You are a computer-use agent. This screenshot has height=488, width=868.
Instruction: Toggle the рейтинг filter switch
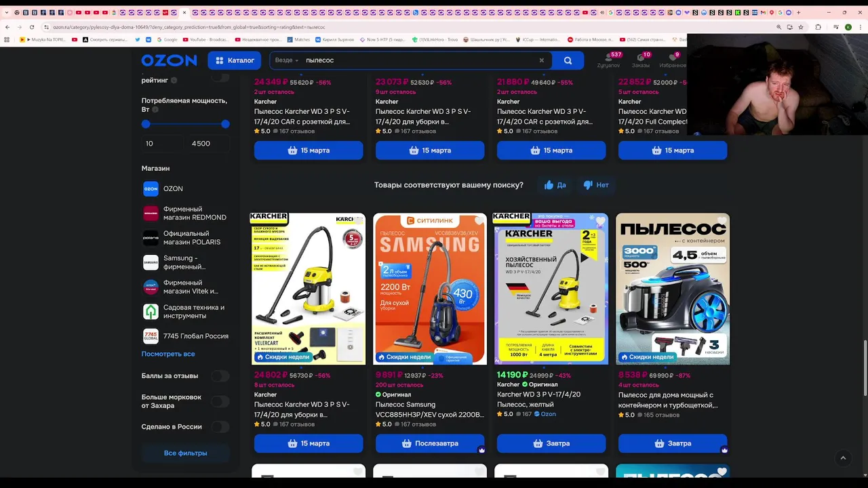[x=220, y=77]
